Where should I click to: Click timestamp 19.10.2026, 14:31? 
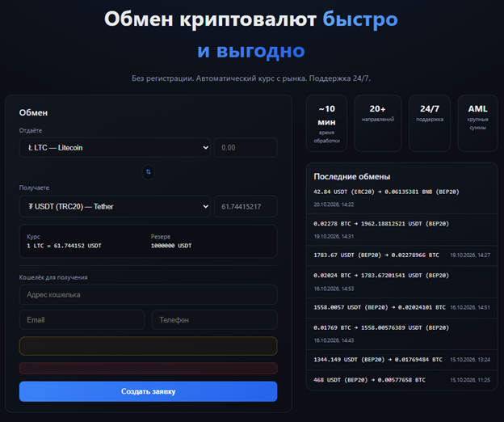tap(334, 236)
